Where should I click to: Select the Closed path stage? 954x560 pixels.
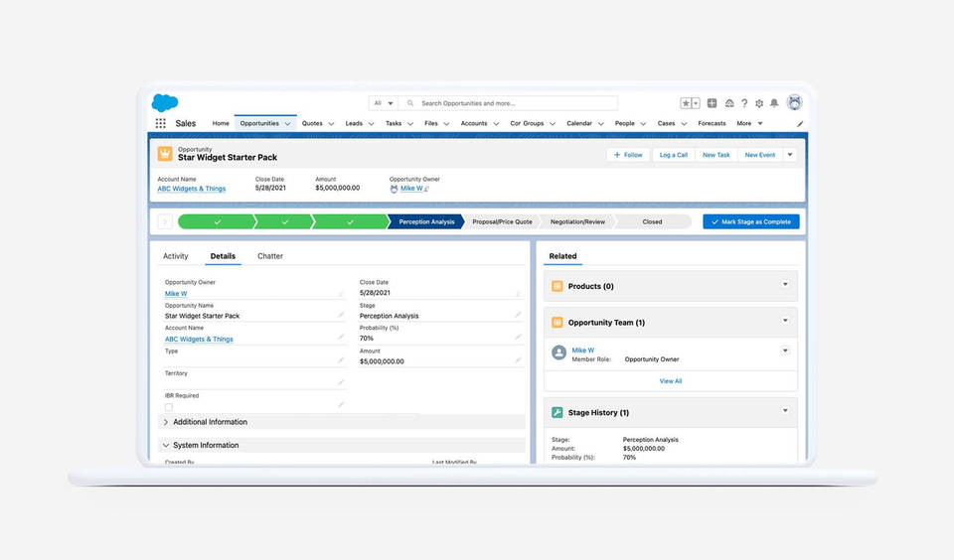(652, 222)
